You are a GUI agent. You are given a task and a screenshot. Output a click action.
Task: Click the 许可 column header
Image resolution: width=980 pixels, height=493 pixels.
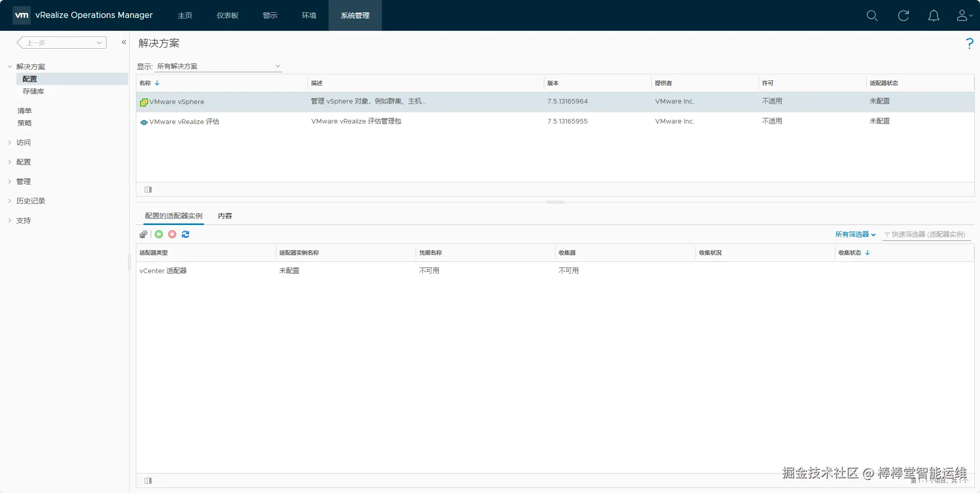coord(812,83)
